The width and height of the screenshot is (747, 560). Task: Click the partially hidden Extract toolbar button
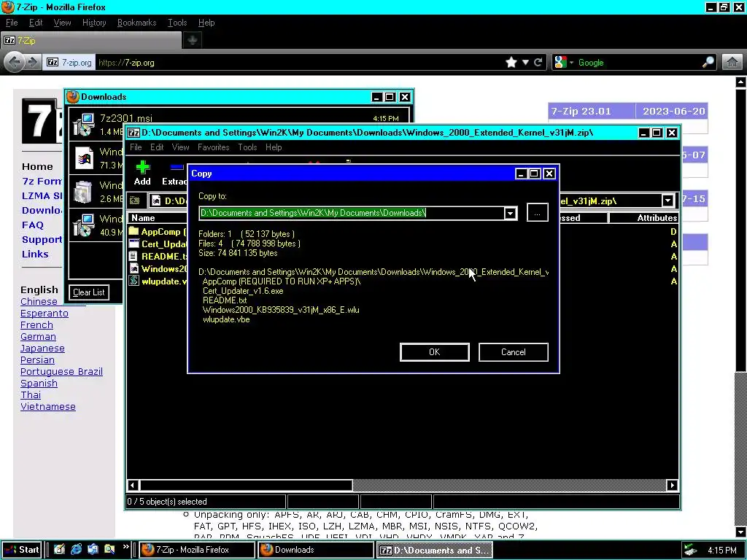click(x=174, y=174)
